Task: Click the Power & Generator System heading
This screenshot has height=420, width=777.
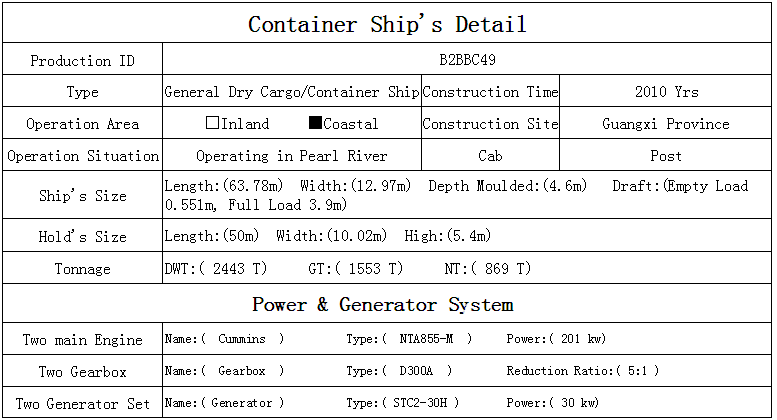Action: pos(382,305)
